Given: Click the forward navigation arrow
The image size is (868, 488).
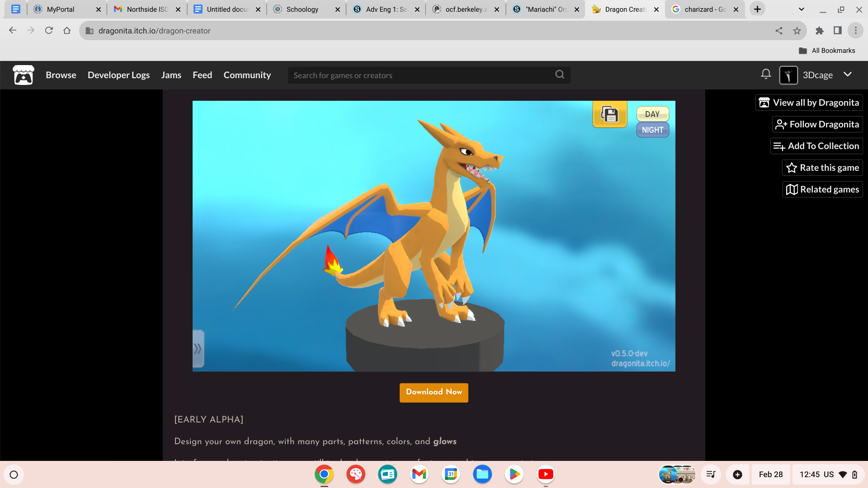Looking at the screenshot, I should coord(31,30).
